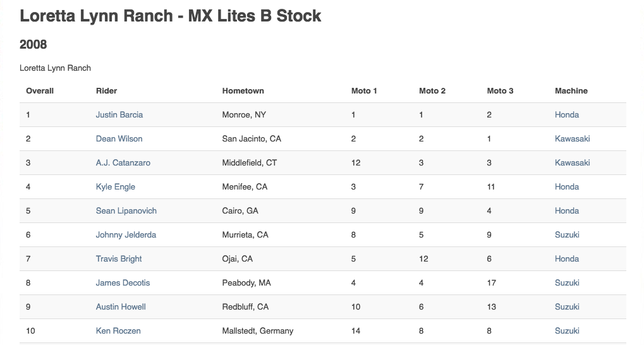The image size is (644, 345).
Task: Open James Decotis rider link
Action: pos(123,283)
